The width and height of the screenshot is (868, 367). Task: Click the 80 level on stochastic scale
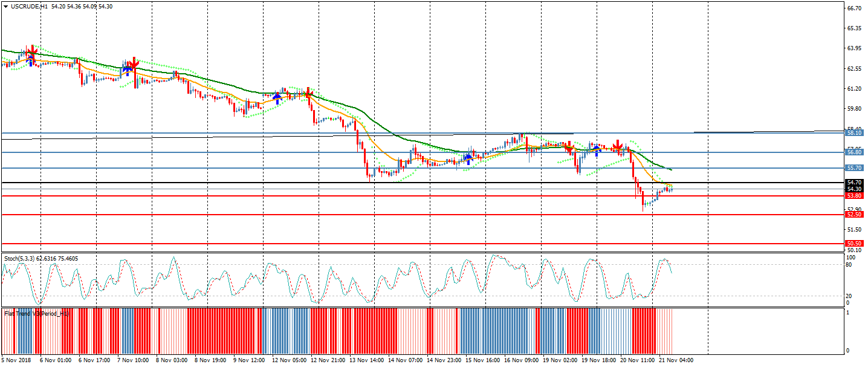pos(850,265)
